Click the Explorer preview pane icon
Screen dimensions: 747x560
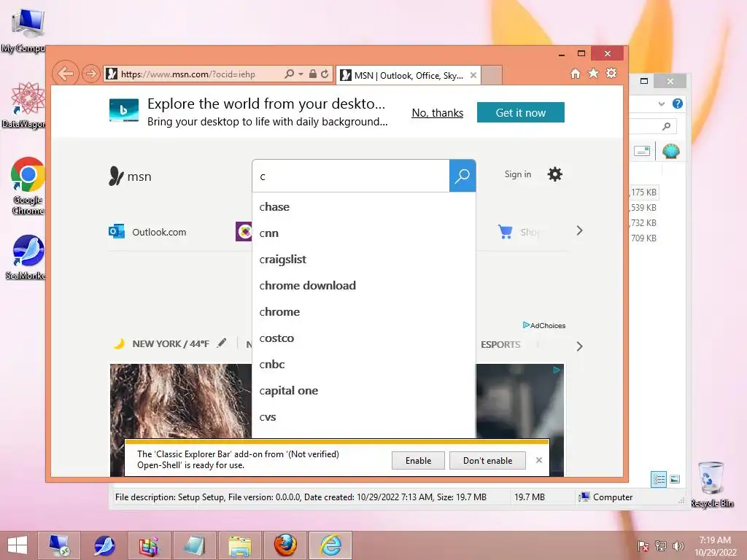click(x=642, y=151)
